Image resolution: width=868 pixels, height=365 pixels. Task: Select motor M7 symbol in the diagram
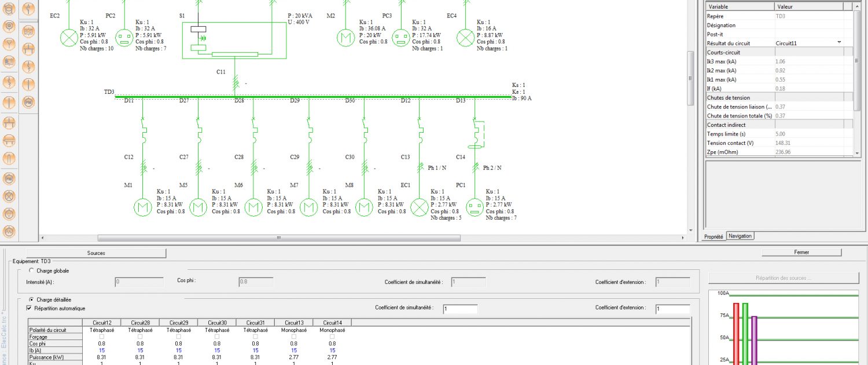pyautogui.click(x=308, y=207)
